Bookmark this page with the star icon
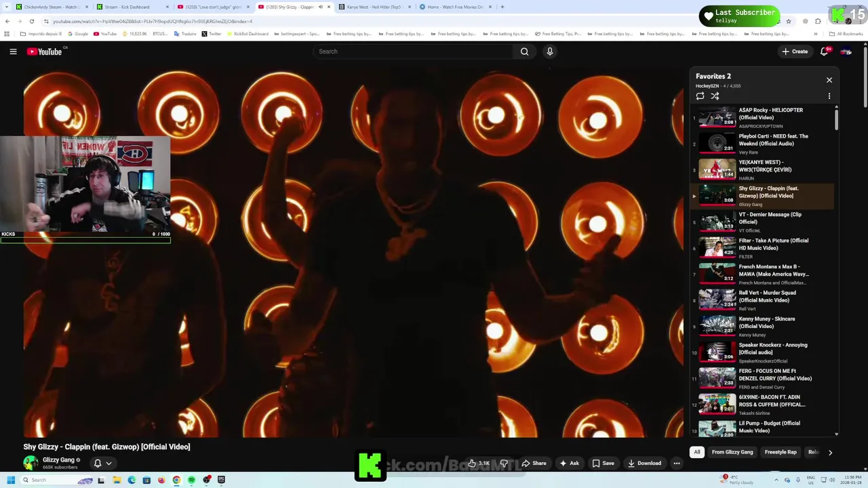The width and height of the screenshot is (868, 488). click(x=788, y=21)
